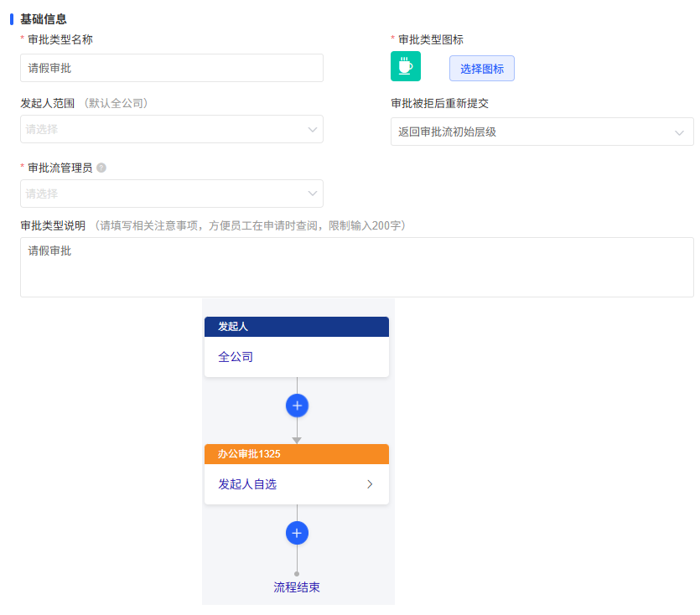Viewport: 700px width, 615px height.
Task: Click the red asterisk before 审批类型名称
Action: [23, 39]
